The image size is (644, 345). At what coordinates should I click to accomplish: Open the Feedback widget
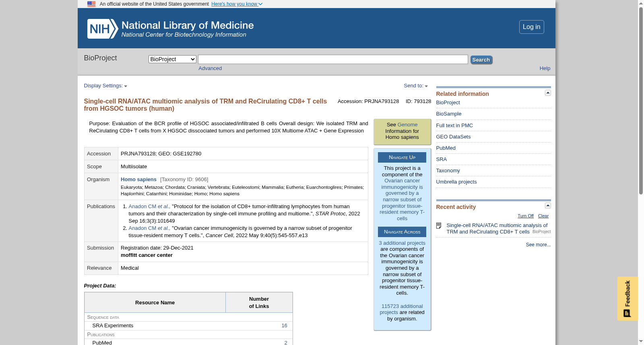pyautogui.click(x=627, y=299)
